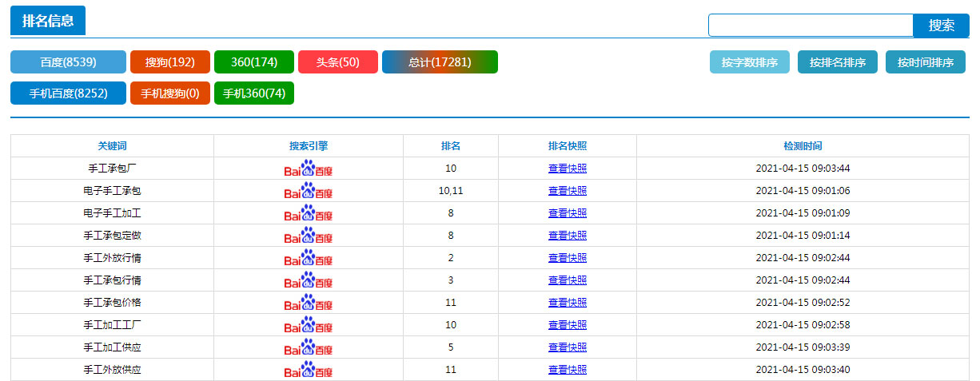Show 总计(17281) total results
This screenshot has width=980, height=381.
[x=440, y=62]
